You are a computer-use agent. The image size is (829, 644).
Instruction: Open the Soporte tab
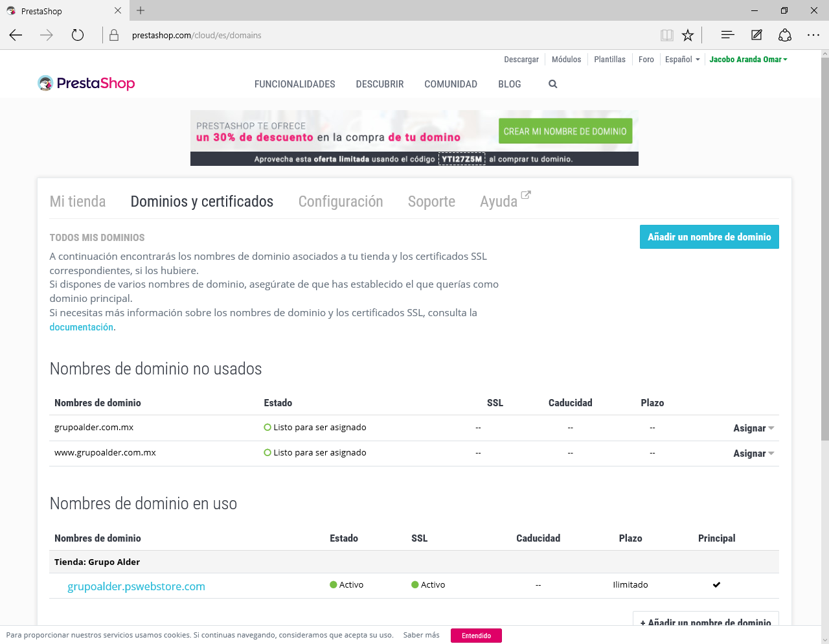(431, 201)
